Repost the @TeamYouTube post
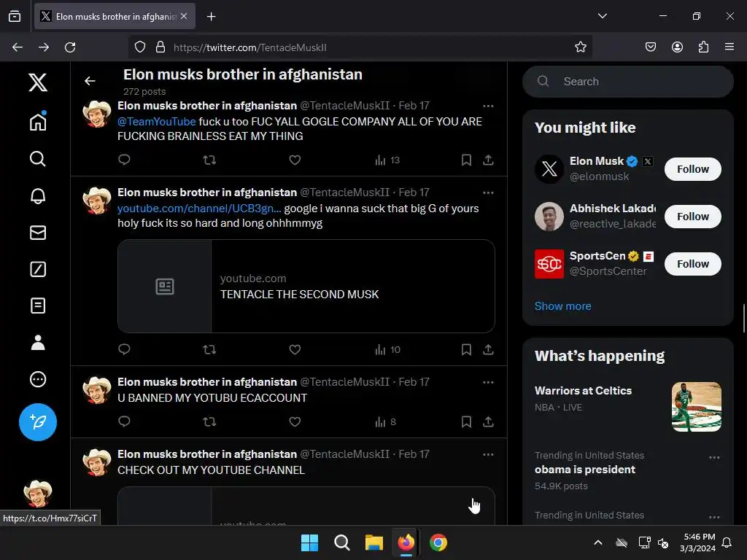 click(x=209, y=160)
